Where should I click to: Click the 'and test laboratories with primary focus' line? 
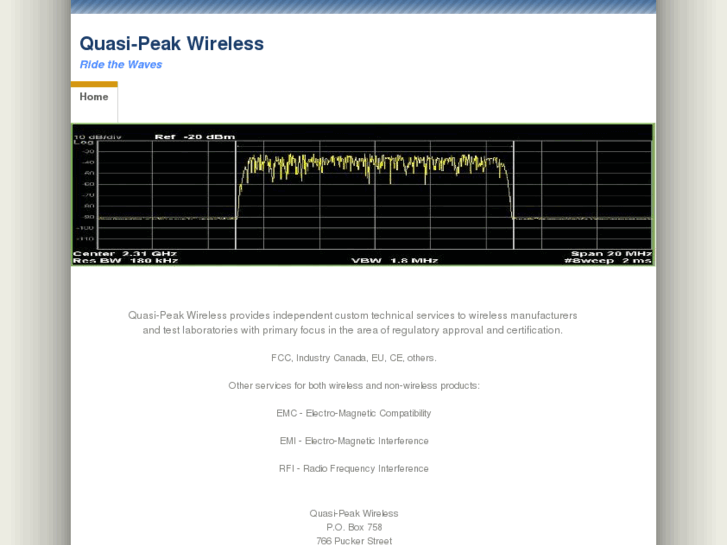point(353,330)
